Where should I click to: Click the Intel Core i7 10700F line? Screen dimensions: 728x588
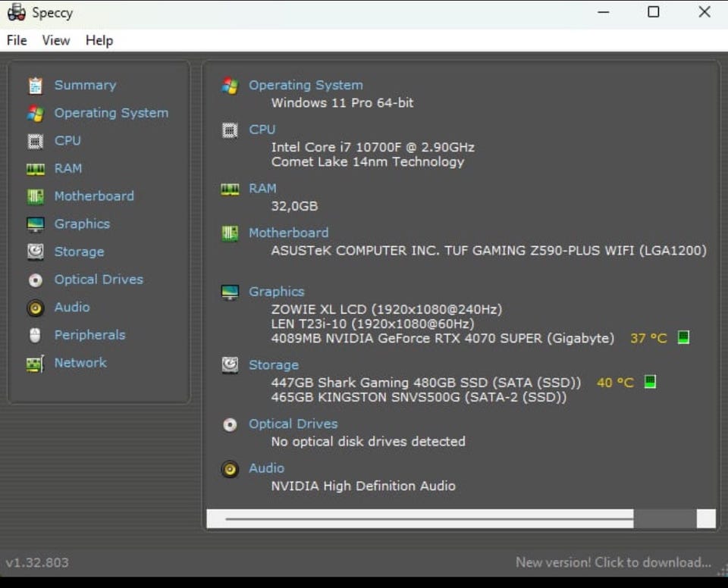373,148
